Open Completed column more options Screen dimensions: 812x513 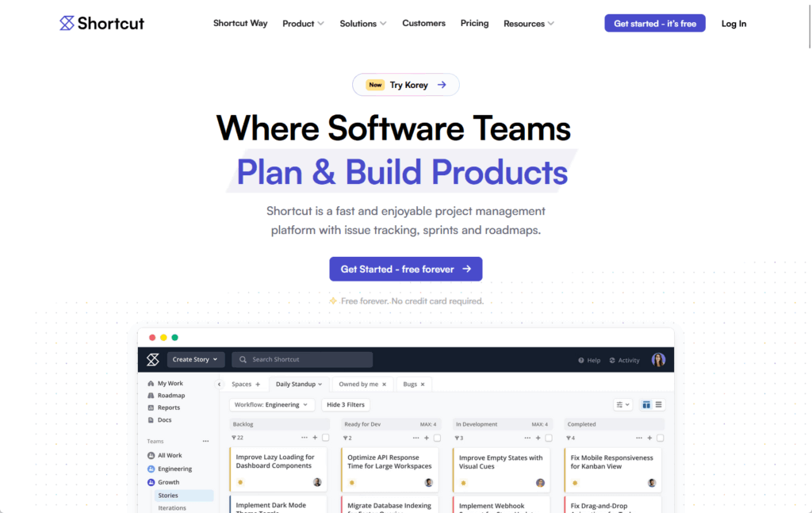tap(639, 438)
